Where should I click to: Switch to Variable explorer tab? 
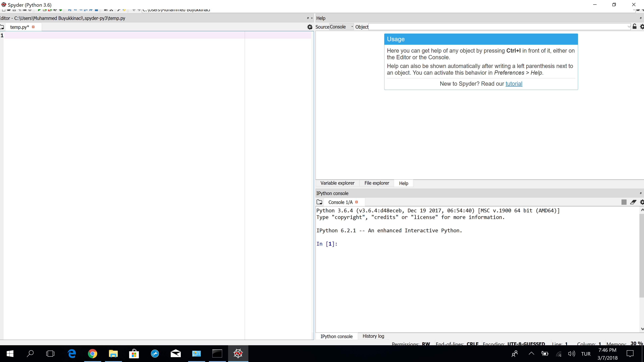pos(337,183)
